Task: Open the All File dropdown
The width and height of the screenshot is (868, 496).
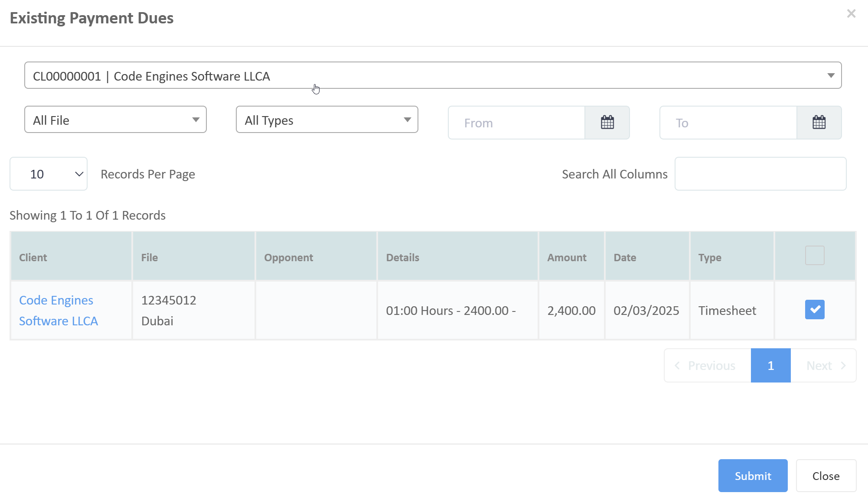Action: click(115, 120)
